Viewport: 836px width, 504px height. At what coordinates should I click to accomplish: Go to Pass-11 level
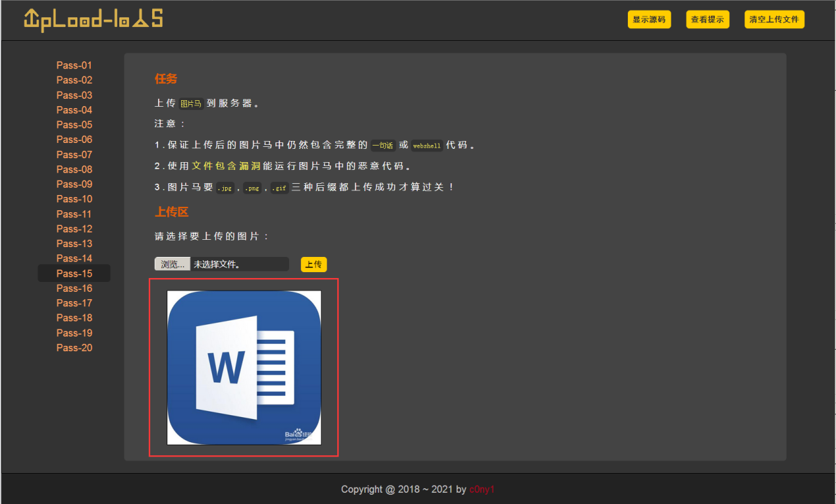(x=74, y=214)
